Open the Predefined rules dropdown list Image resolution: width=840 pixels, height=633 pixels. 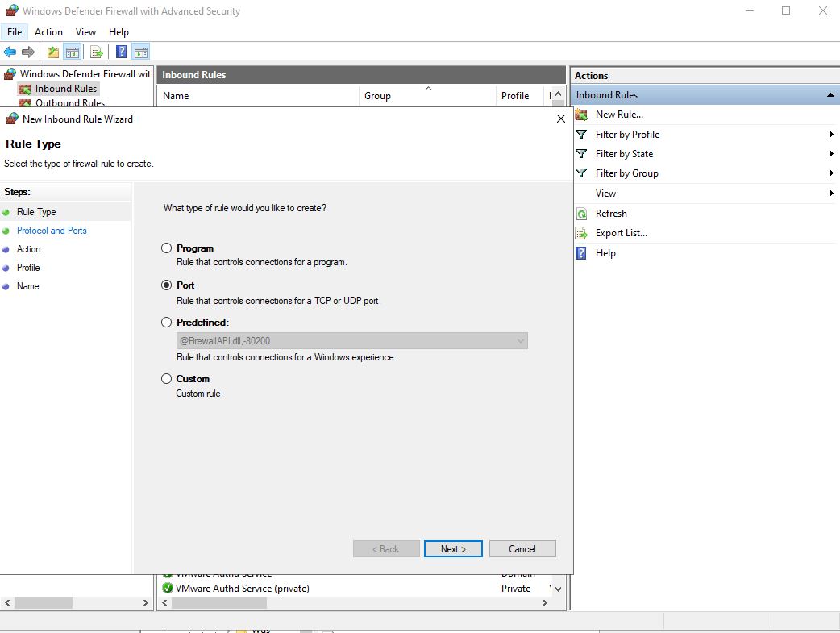(x=519, y=341)
